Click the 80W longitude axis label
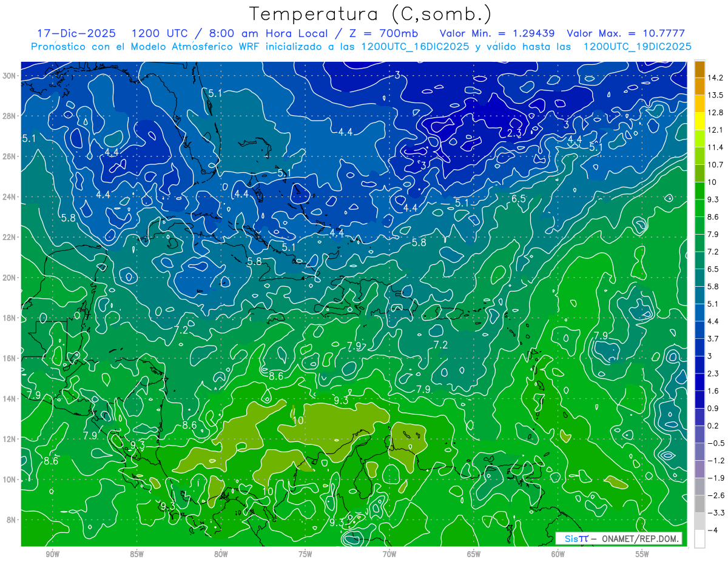The width and height of the screenshot is (728, 562). (x=221, y=554)
